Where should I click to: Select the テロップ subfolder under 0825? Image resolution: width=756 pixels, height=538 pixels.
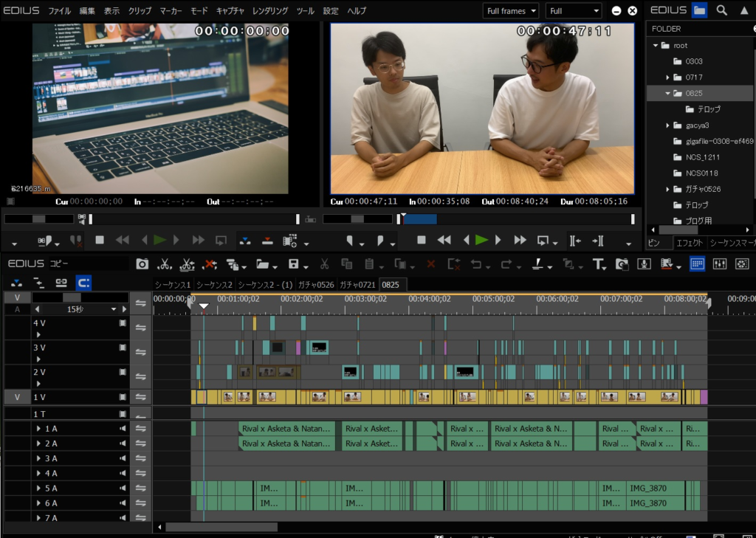(708, 109)
